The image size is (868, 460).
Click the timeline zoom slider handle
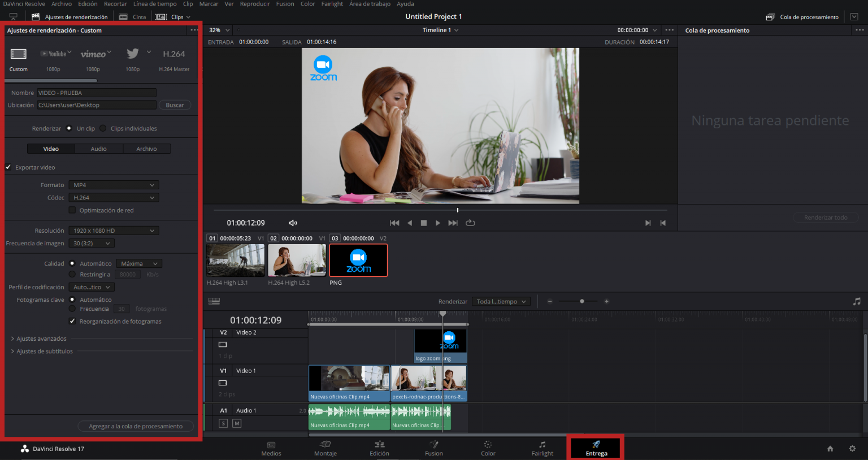[x=582, y=301]
